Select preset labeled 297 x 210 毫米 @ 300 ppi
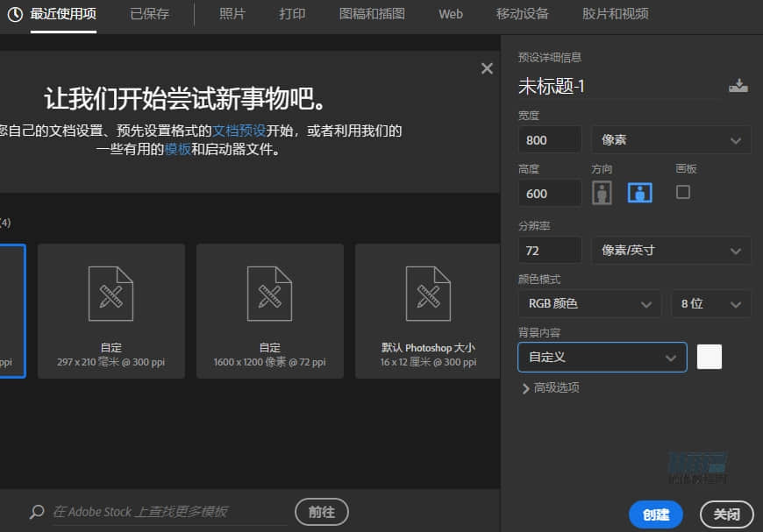The height and width of the screenshot is (532, 763). click(111, 311)
